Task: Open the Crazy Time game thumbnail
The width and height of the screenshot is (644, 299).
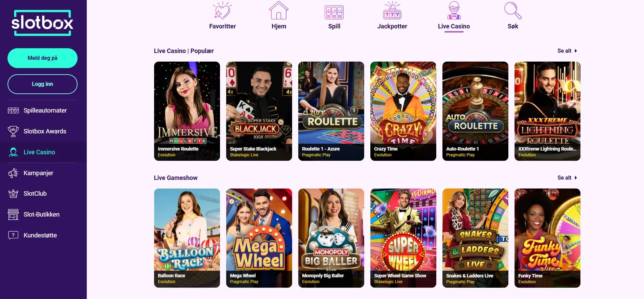Action: point(403,111)
